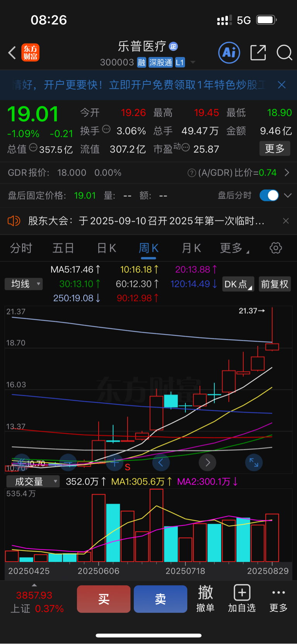The image size is (297, 644).
Task: Switch to the 五日 tab
Action: pyautogui.click(x=63, y=248)
